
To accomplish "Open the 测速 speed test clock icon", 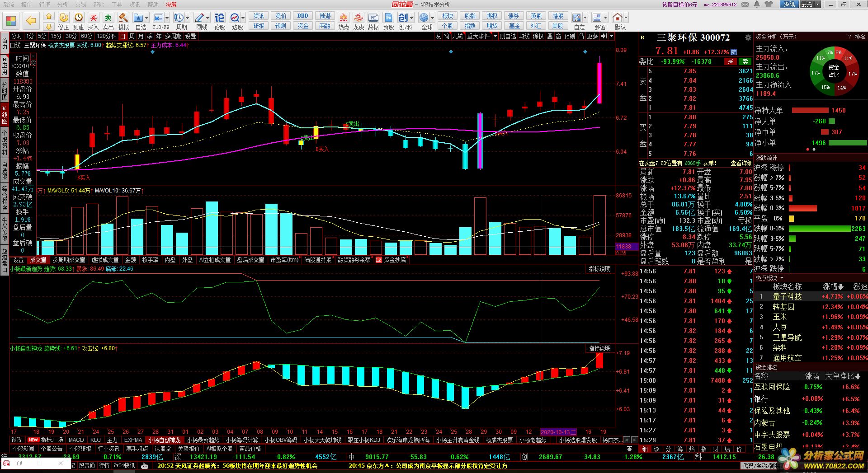I will [79, 18].
